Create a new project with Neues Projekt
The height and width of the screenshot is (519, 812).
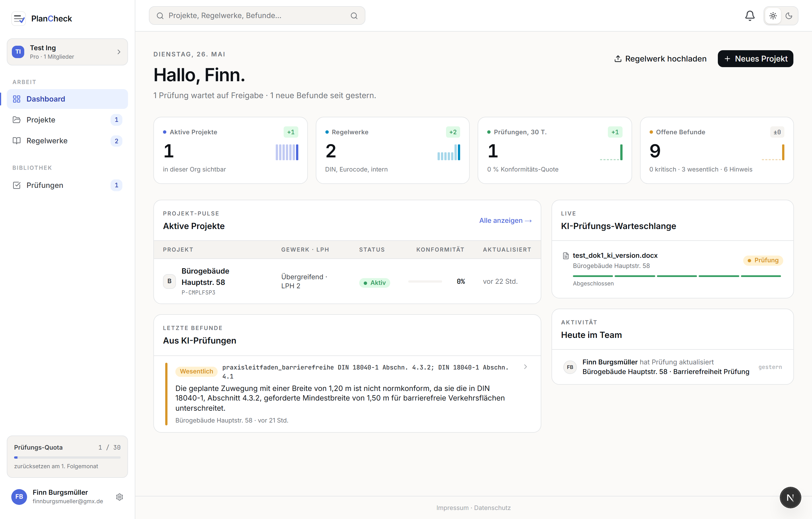click(755, 59)
